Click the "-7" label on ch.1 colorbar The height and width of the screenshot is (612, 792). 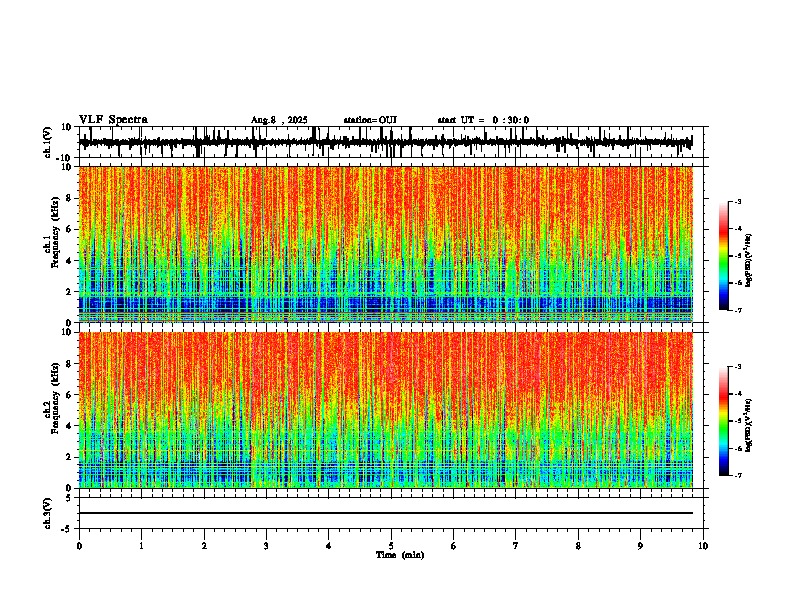737,310
